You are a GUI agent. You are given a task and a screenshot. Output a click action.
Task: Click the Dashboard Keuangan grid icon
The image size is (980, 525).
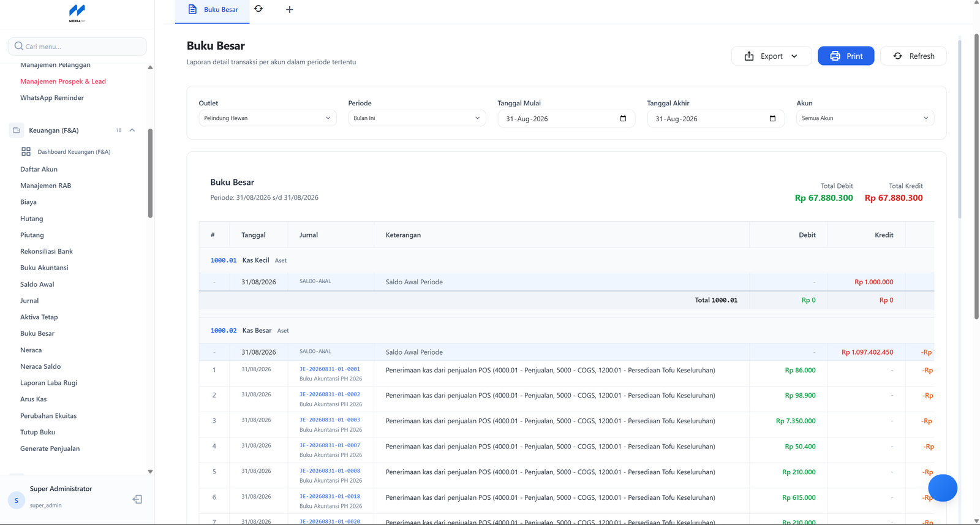[26, 151]
